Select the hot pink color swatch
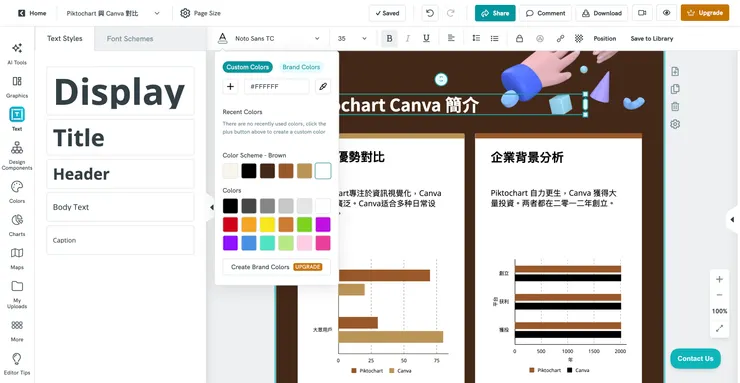This screenshot has width=740, height=383. click(323, 243)
